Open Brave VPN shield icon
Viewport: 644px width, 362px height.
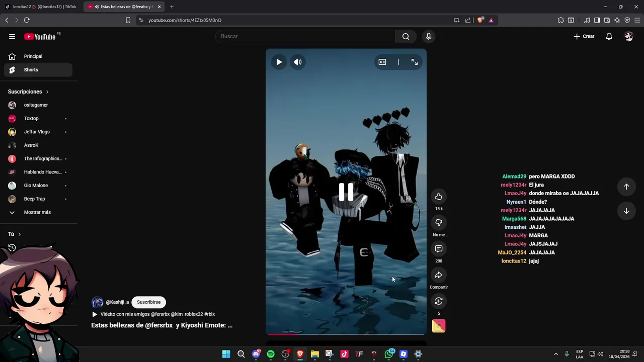click(627, 20)
